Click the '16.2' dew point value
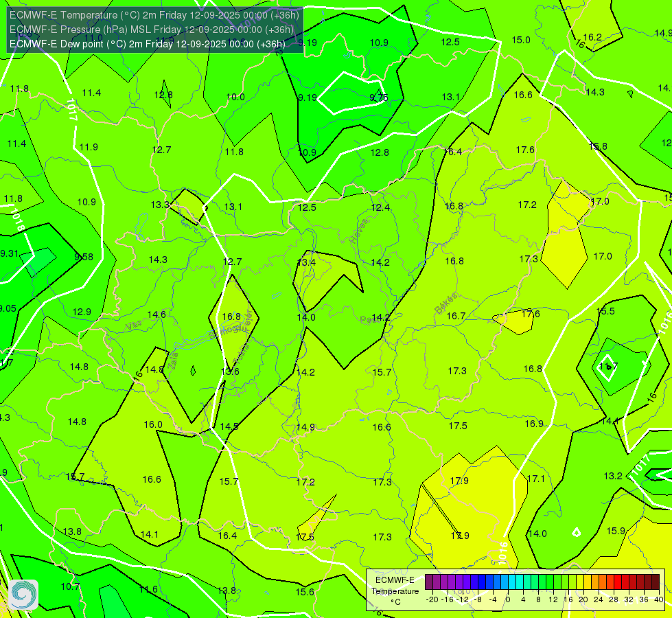 (592, 37)
